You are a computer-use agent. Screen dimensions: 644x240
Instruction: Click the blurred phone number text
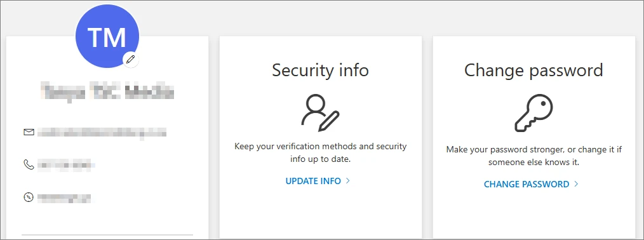click(65, 165)
